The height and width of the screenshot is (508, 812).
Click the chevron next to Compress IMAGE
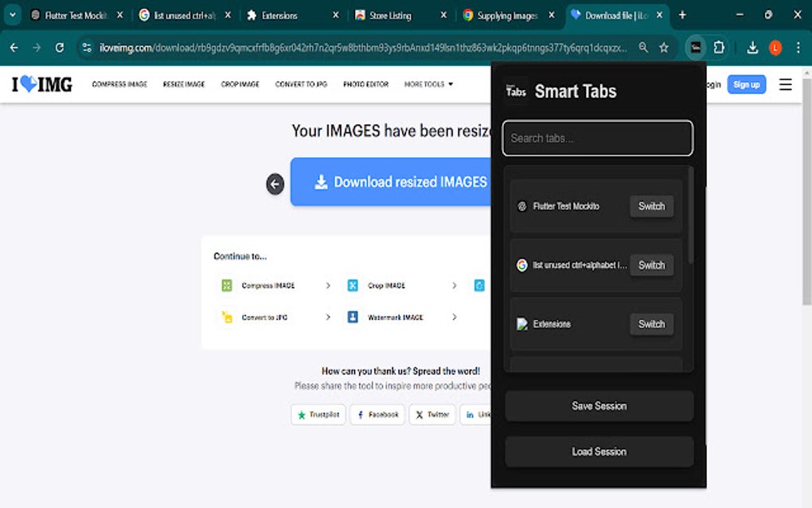pyautogui.click(x=329, y=285)
